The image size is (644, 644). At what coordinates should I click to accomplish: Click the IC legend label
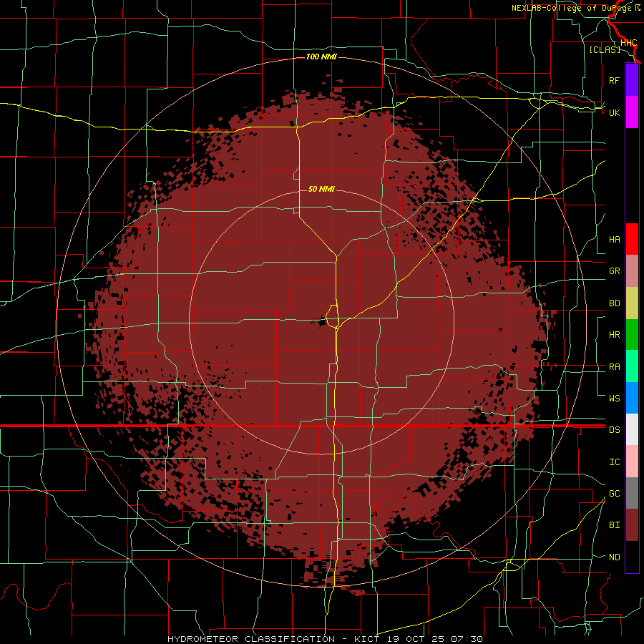pos(614,462)
